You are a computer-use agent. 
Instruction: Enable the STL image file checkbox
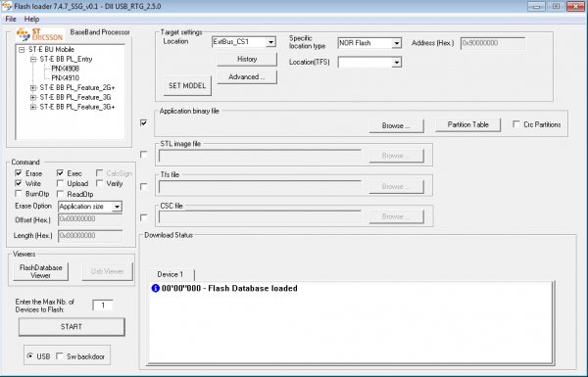tap(144, 155)
